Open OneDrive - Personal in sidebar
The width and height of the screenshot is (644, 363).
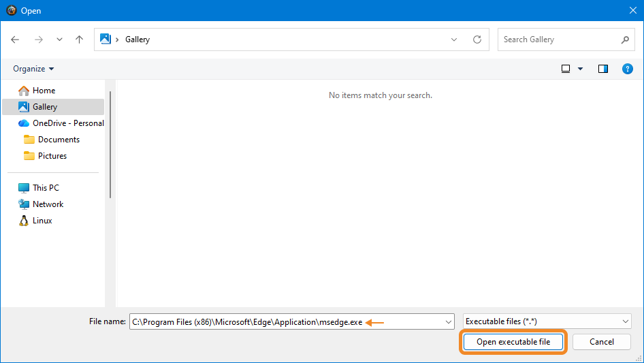[x=68, y=123]
